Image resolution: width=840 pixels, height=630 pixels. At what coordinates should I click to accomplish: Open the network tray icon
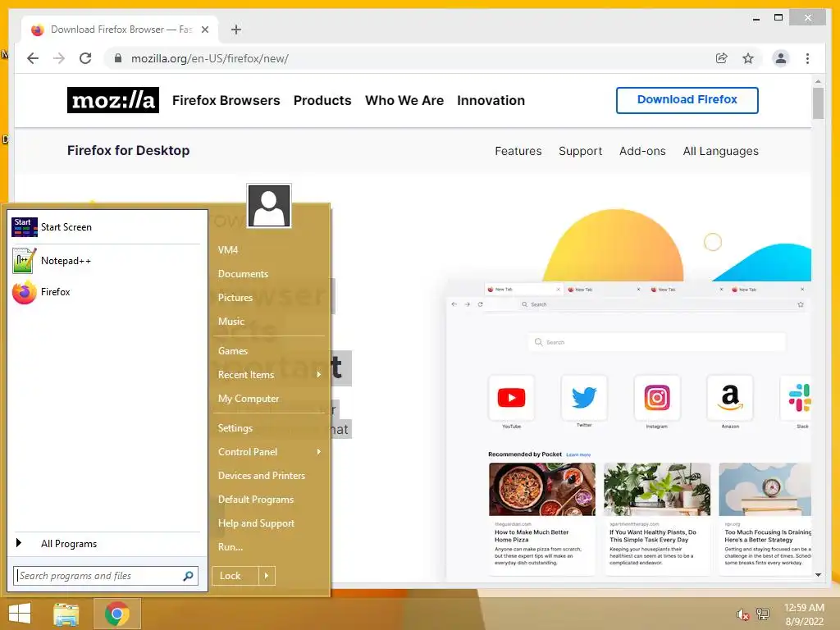pyautogui.click(x=762, y=614)
